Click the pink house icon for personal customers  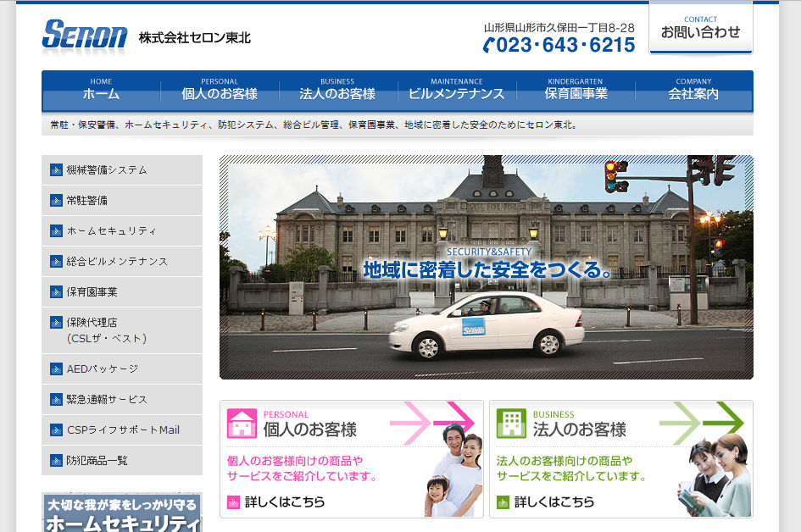(x=242, y=424)
